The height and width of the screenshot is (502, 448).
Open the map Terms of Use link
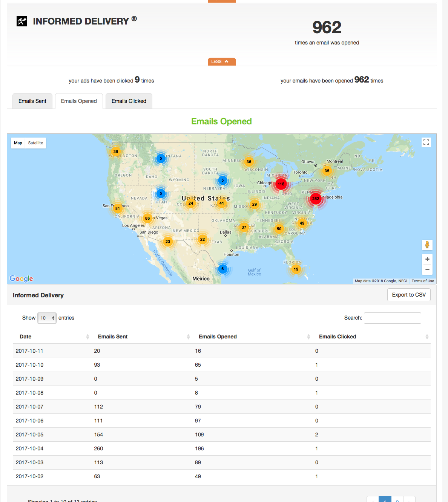[x=423, y=281]
